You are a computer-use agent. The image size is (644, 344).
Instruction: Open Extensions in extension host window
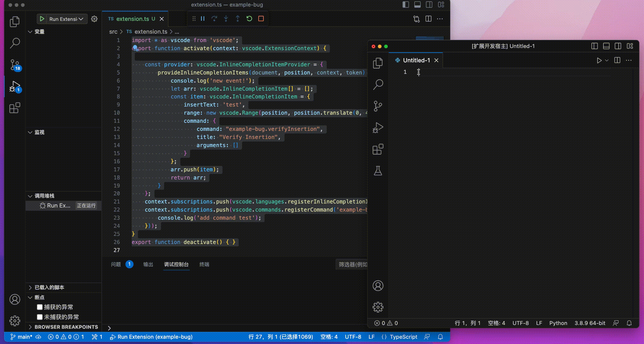click(x=378, y=149)
